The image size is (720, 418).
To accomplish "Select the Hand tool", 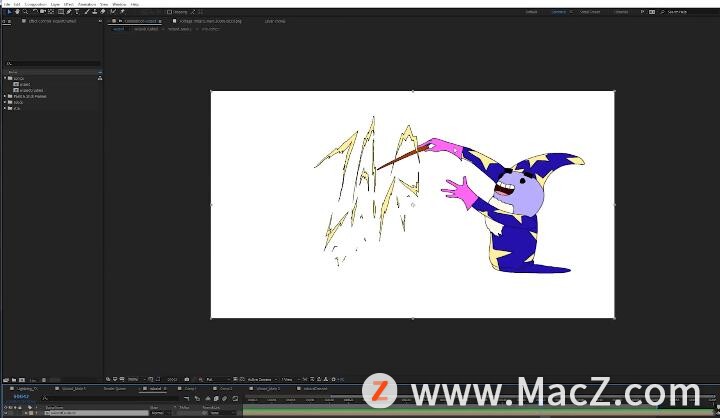I will 17,11.
